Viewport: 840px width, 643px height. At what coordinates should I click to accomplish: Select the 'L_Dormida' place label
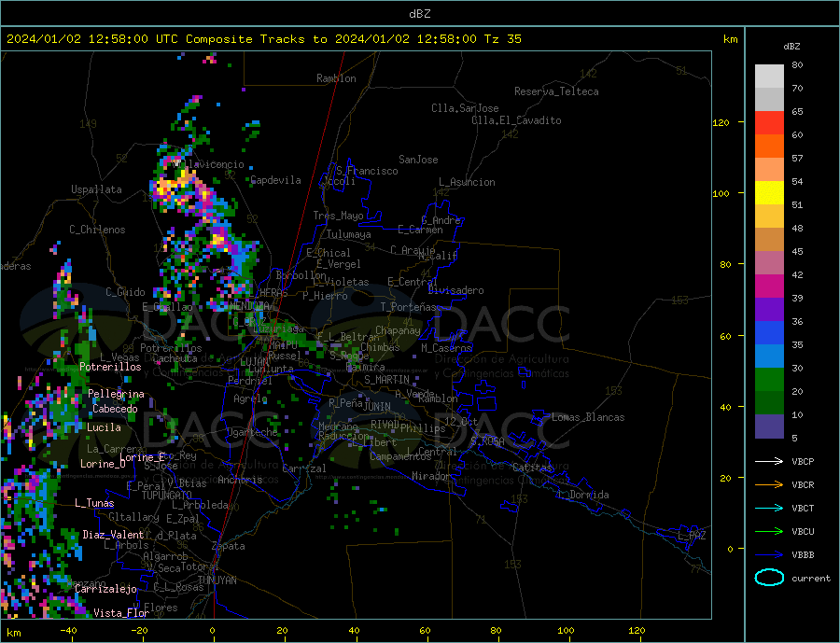tap(583, 495)
